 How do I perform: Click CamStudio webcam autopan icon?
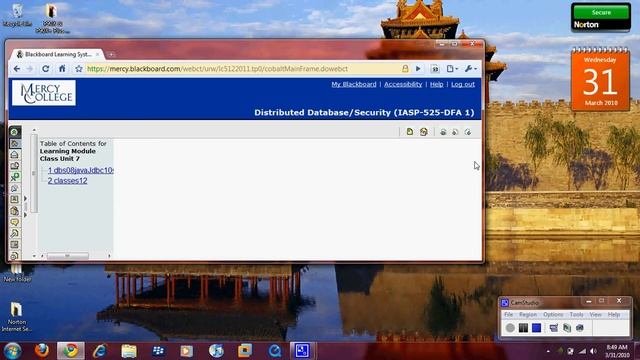tap(580, 328)
